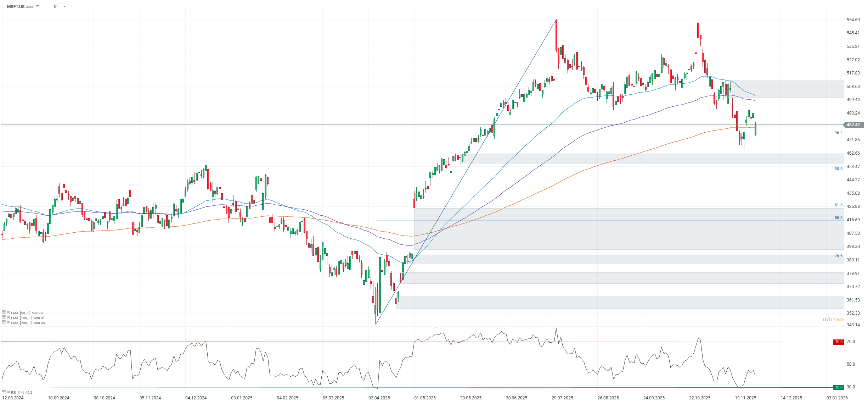Expand the MSFT.US symbol dropdown arrow
Screen dimensions: 868x404
38,6
